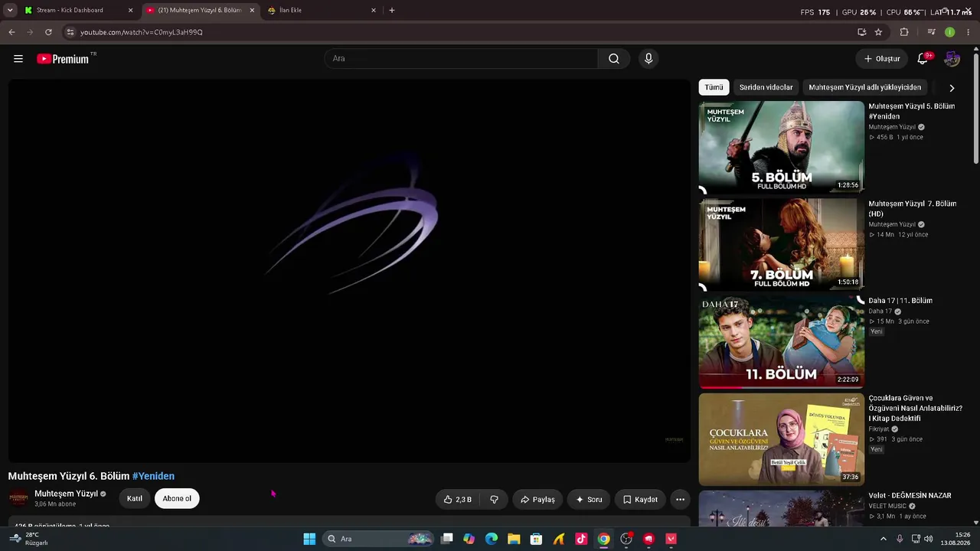Open taskbar clock and date
Image resolution: width=980 pixels, height=551 pixels.
pyautogui.click(x=957, y=539)
